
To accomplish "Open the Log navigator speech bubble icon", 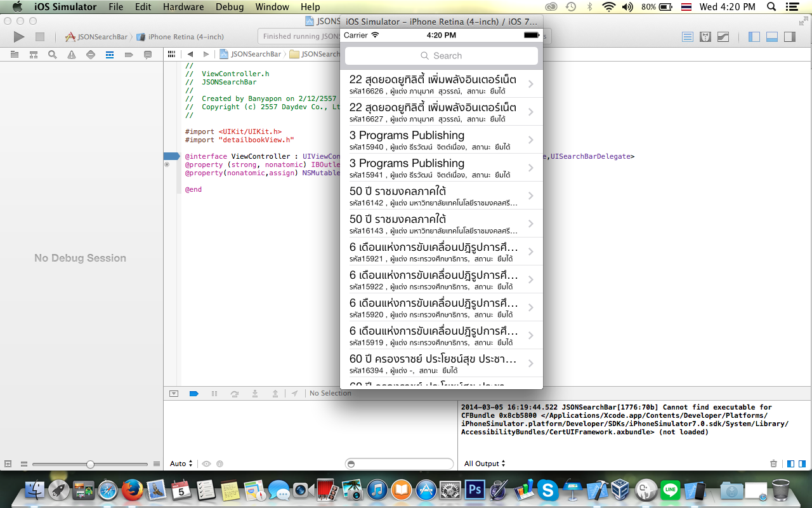I will tap(148, 55).
